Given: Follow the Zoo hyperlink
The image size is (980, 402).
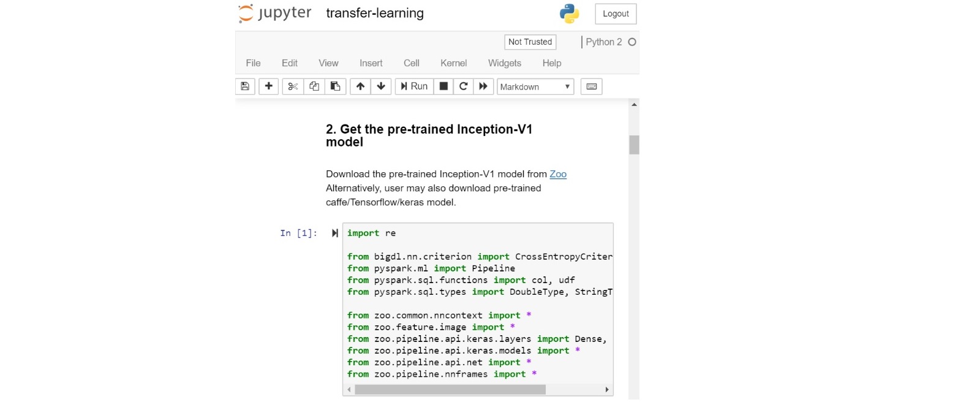Looking at the screenshot, I should pos(557,174).
